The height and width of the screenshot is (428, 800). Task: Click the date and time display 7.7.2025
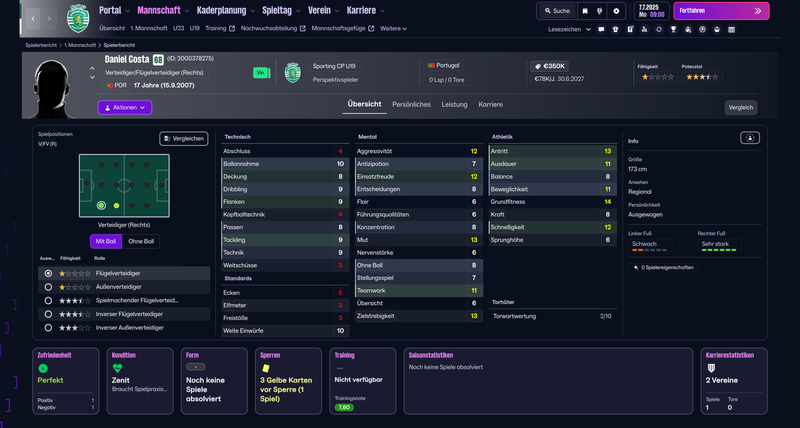(651, 11)
